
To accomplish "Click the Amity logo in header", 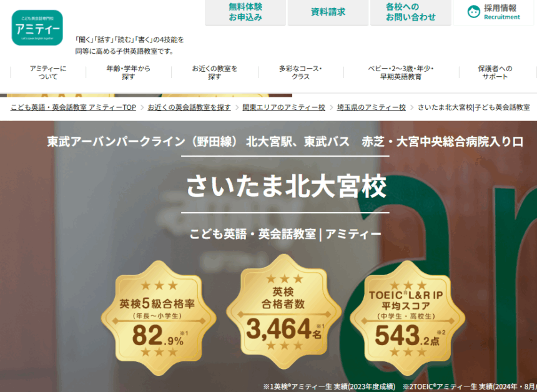I will coord(37,28).
